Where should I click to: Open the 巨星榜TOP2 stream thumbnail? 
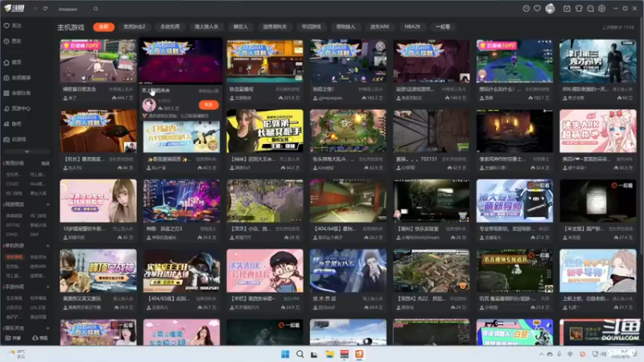point(514,61)
